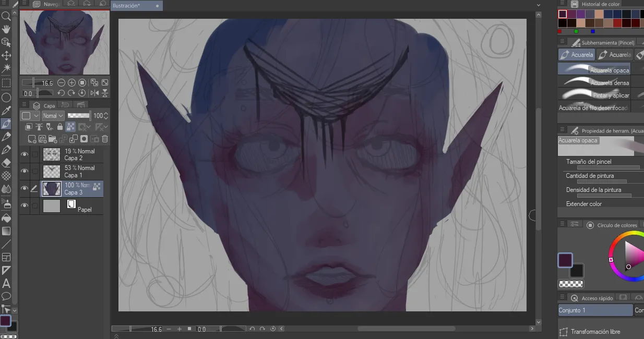Click the main color swatch in tool palette
The width and height of the screenshot is (644, 339).
pyautogui.click(x=5, y=321)
